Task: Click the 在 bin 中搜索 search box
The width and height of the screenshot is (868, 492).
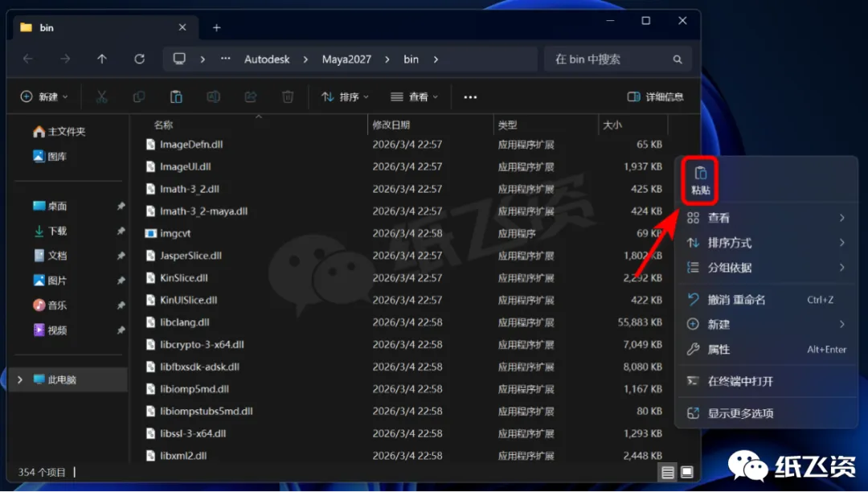Action: (618, 59)
